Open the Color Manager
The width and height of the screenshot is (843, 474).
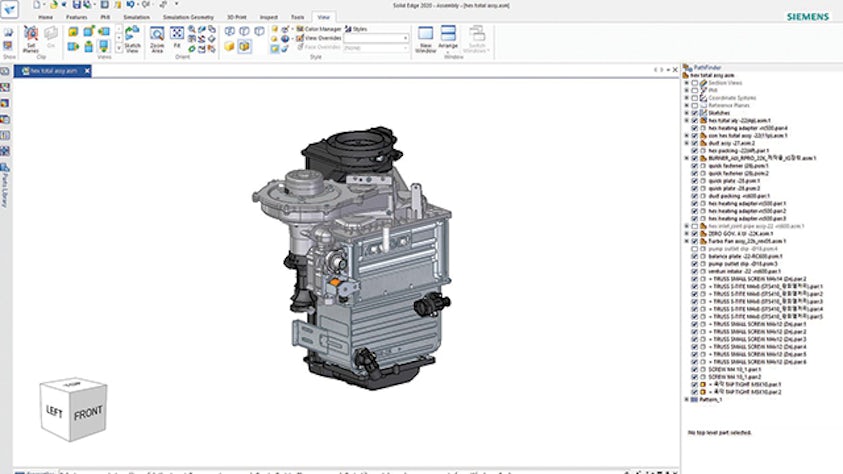(x=319, y=29)
